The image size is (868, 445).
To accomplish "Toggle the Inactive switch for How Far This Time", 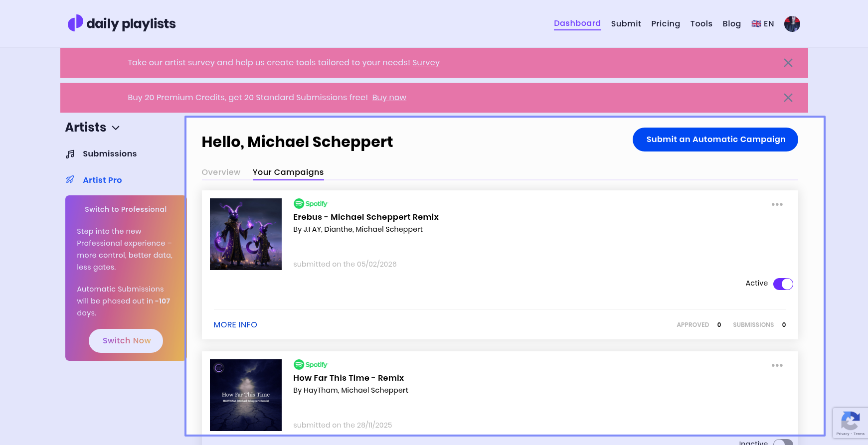I will 783,442.
